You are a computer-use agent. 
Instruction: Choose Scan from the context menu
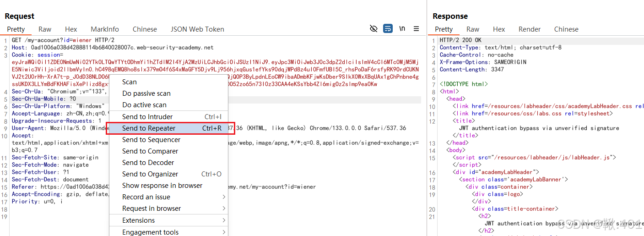[x=168, y=82]
